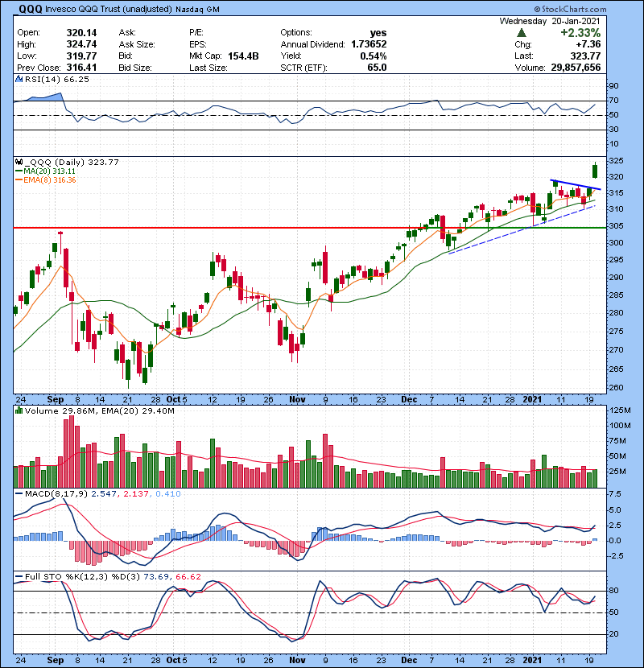Click the Wednesday 20-Jan-2021 date
This screenshot has height=668, width=644.
click(x=549, y=21)
